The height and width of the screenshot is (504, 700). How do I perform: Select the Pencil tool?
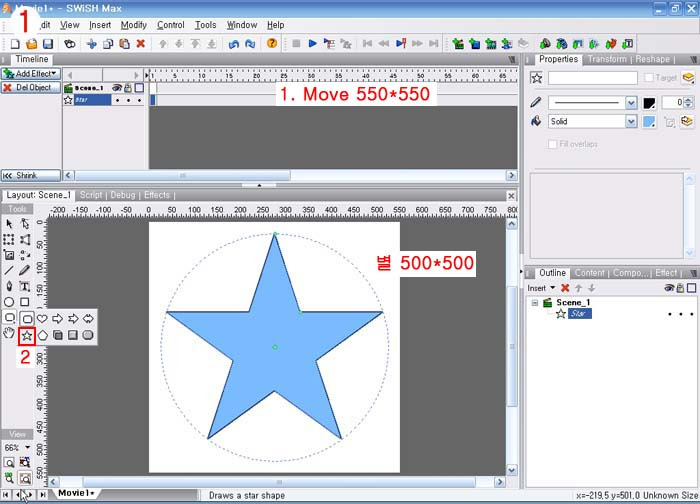click(x=25, y=271)
